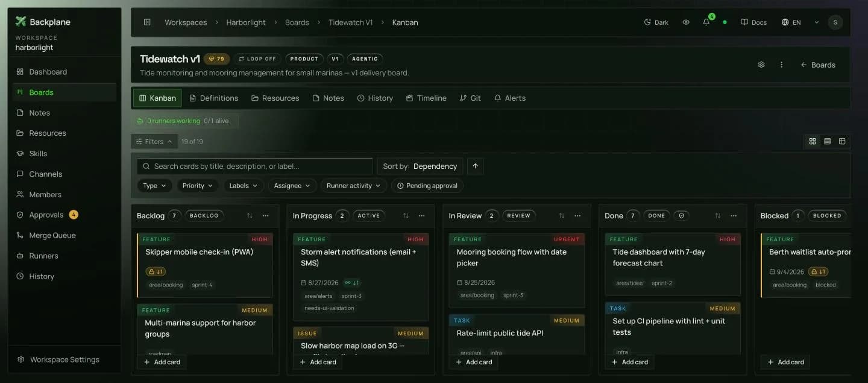Select table view layout icon

(842, 141)
